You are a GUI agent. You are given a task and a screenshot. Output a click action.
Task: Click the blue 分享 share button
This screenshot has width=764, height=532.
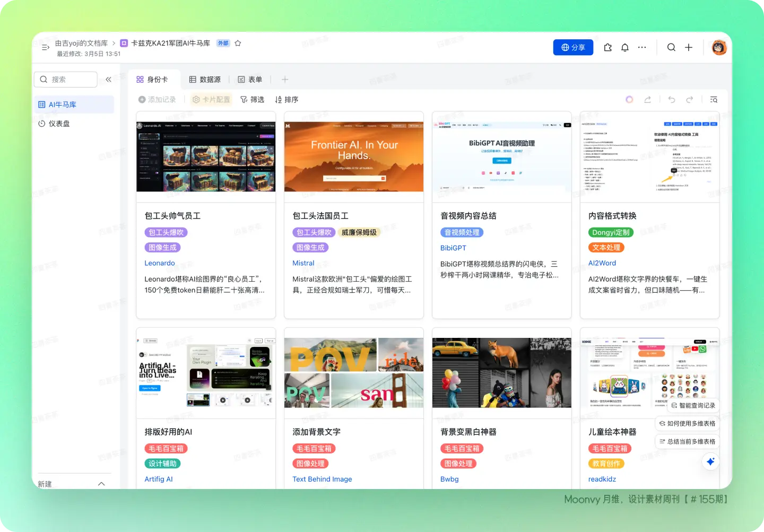pyautogui.click(x=573, y=47)
